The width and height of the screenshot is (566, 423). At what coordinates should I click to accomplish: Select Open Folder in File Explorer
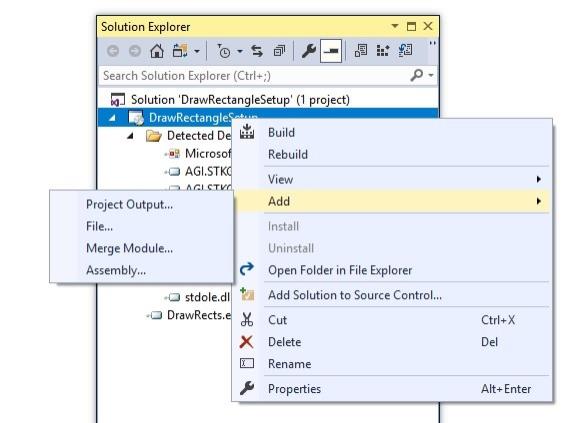click(340, 270)
